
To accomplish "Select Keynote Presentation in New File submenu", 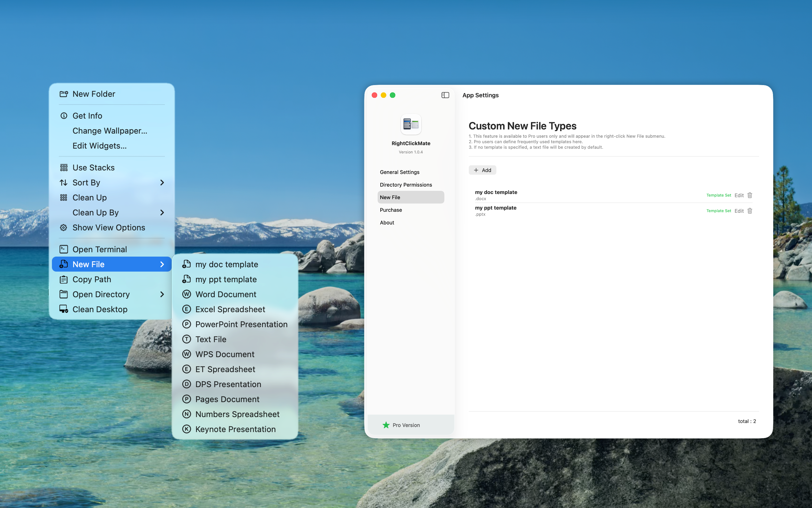I will [235, 429].
